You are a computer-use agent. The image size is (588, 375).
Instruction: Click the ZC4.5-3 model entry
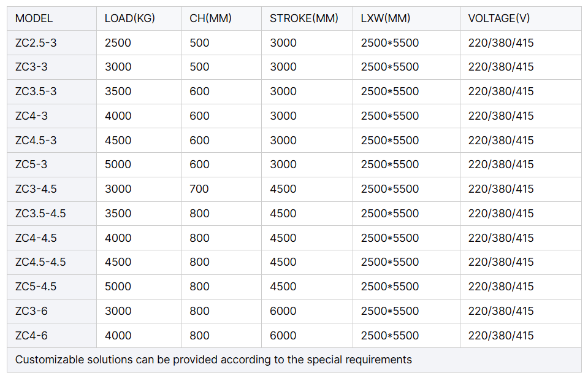36,141
